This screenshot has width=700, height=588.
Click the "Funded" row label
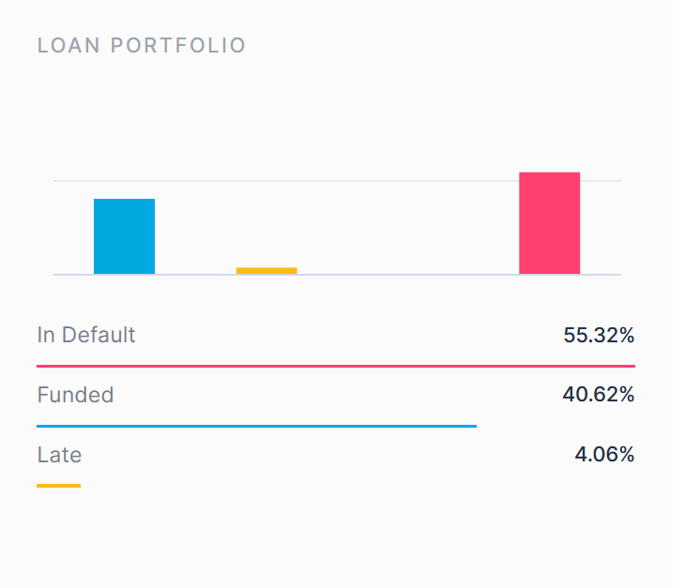75,395
